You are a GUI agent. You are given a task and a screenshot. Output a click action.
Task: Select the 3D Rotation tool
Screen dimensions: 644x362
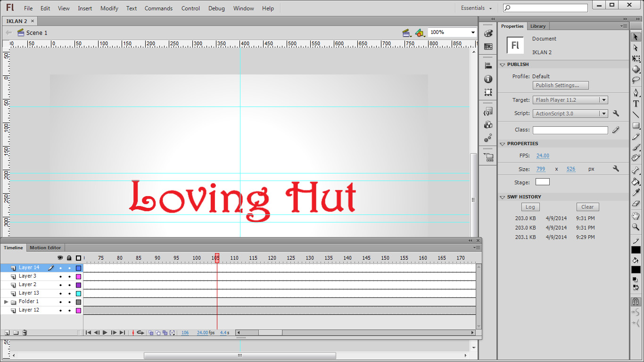(636, 69)
